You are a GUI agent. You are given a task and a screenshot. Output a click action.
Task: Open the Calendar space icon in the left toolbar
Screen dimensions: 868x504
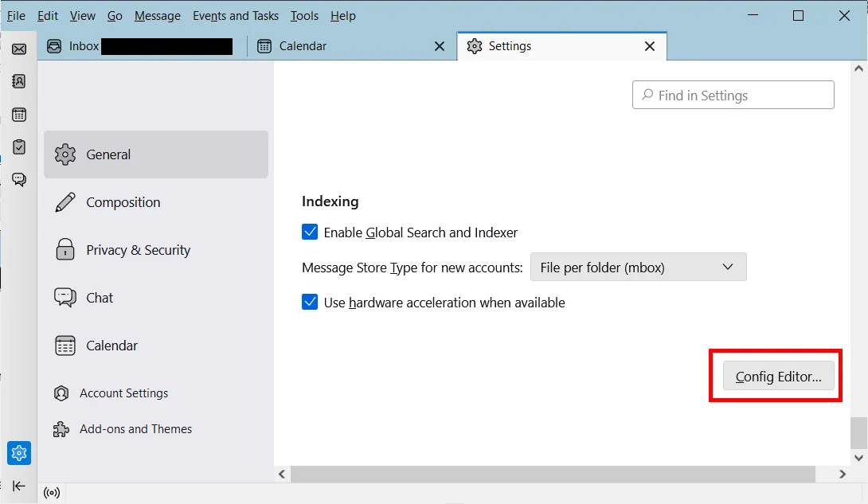[19, 115]
